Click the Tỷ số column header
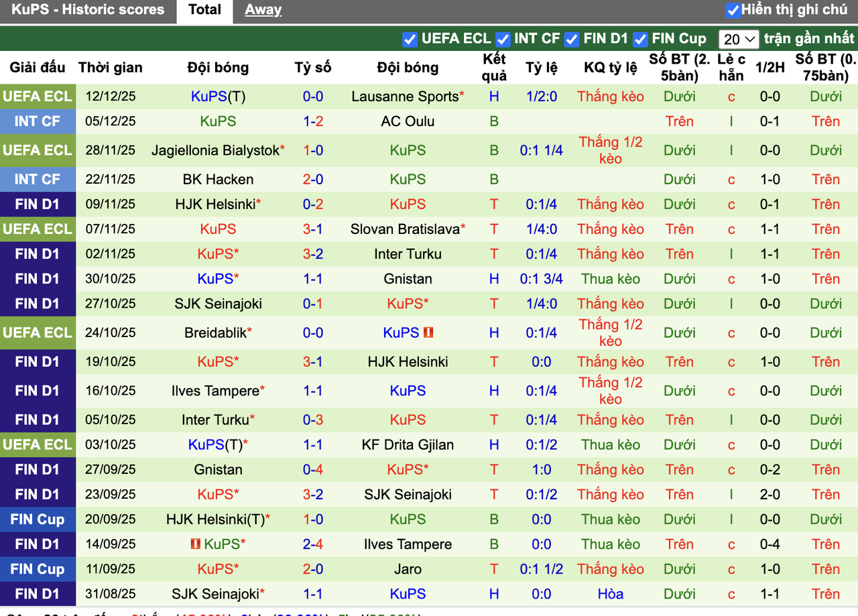This screenshot has height=616, width=858. coord(313,68)
